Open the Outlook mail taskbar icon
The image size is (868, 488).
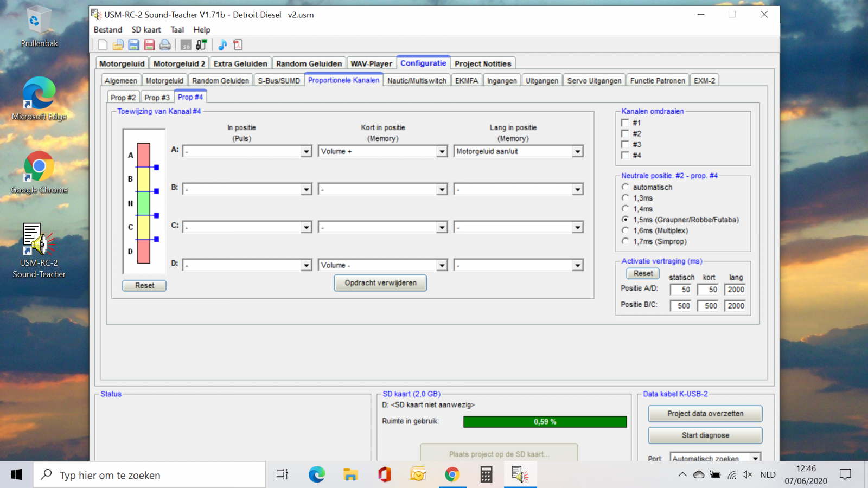click(x=418, y=475)
